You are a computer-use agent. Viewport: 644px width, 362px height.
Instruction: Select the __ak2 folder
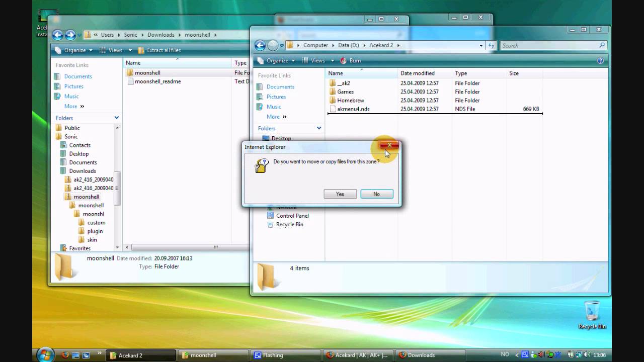[x=344, y=83]
